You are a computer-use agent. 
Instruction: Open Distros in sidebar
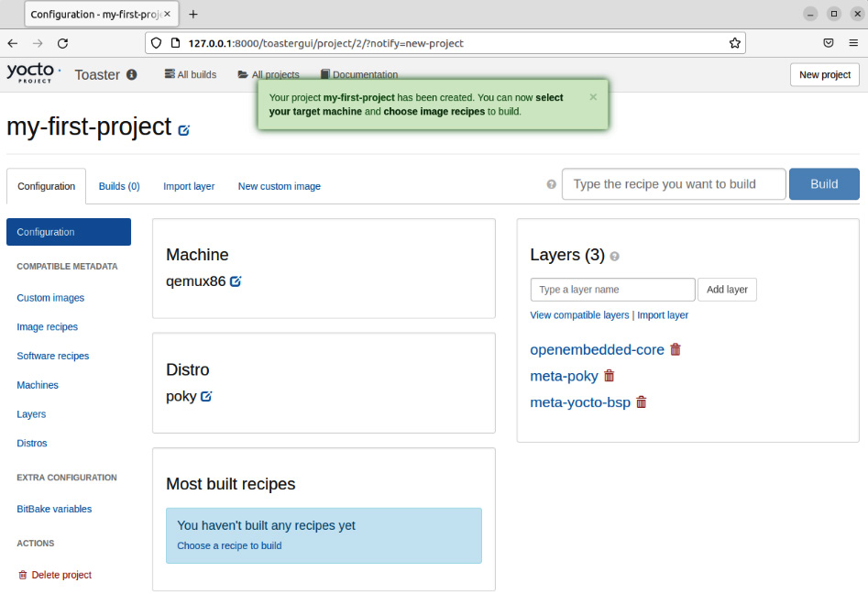pyautogui.click(x=31, y=444)
